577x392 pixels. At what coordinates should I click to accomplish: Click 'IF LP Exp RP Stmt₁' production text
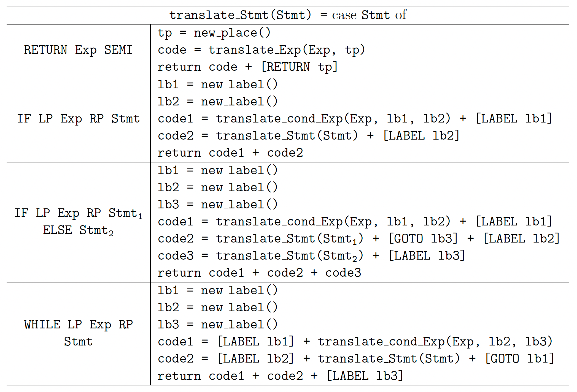pos(78,213)
